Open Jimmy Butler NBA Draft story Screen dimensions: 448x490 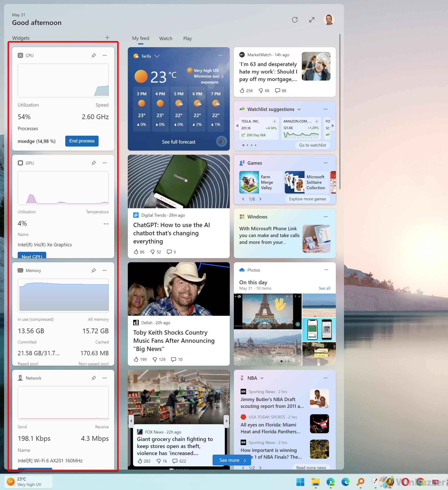[285, 399]
